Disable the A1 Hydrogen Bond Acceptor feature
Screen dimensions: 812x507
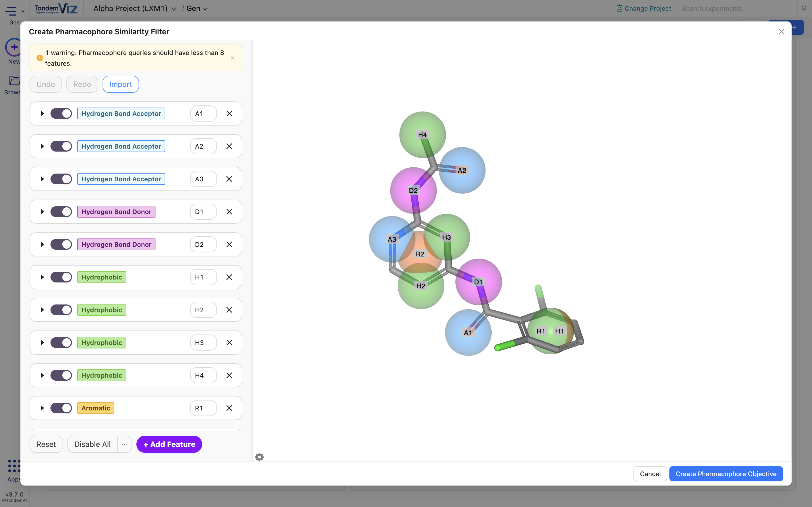pos(61,113)
